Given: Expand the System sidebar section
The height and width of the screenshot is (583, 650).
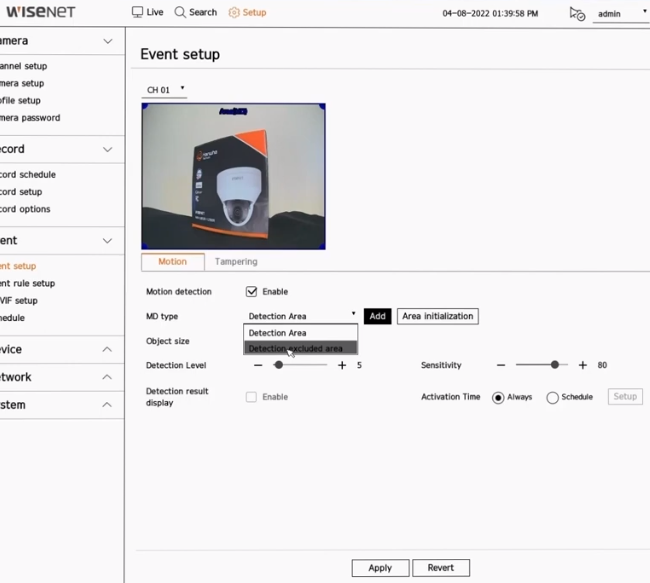Looking at the screenshot, I should (x=107, y=405).
